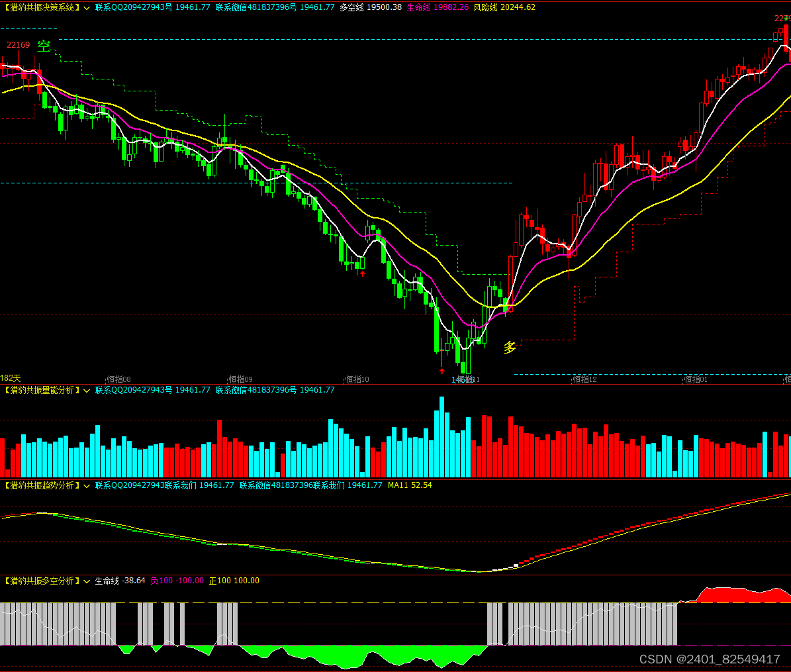Viewport: 791px width, 672px height.
Task: Click the 22169 price label
Action: point(18,45)
